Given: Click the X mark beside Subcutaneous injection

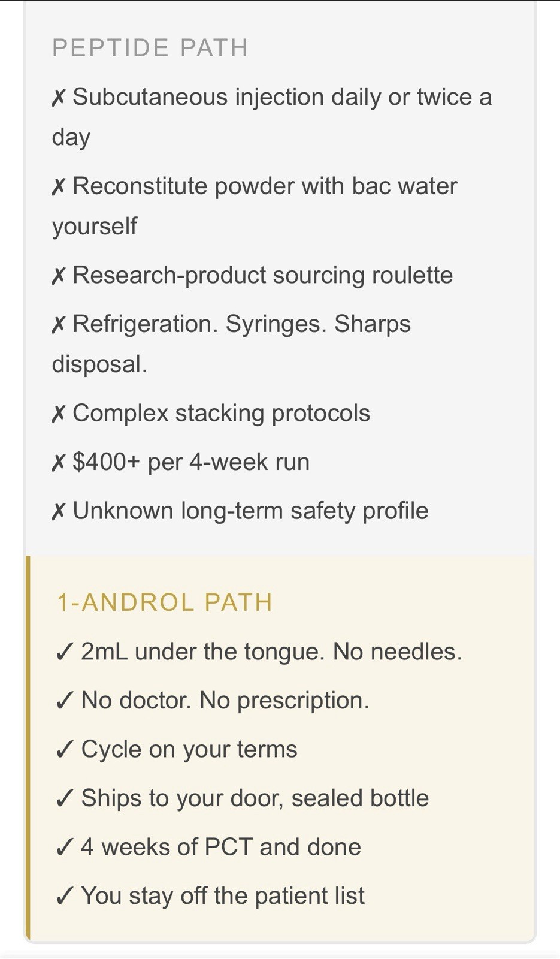Looking at the screenshot, I should tap(58, 97).
